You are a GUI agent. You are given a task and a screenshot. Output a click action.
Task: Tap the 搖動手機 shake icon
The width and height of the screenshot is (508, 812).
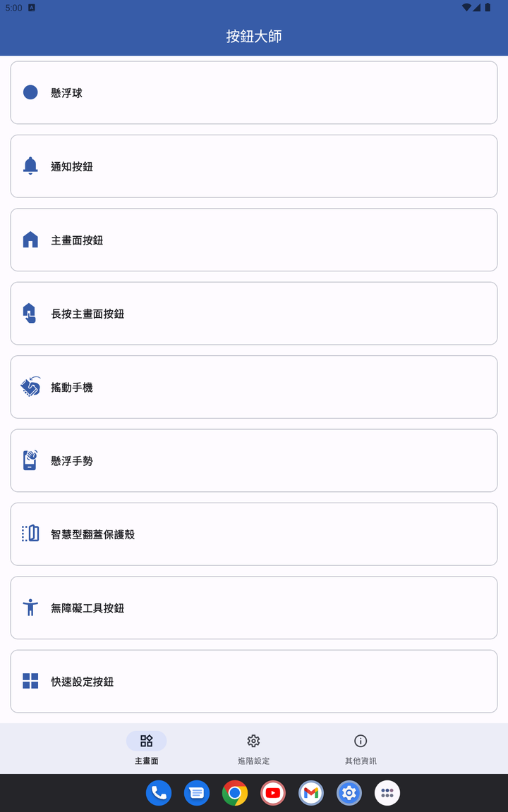point(30,387)
